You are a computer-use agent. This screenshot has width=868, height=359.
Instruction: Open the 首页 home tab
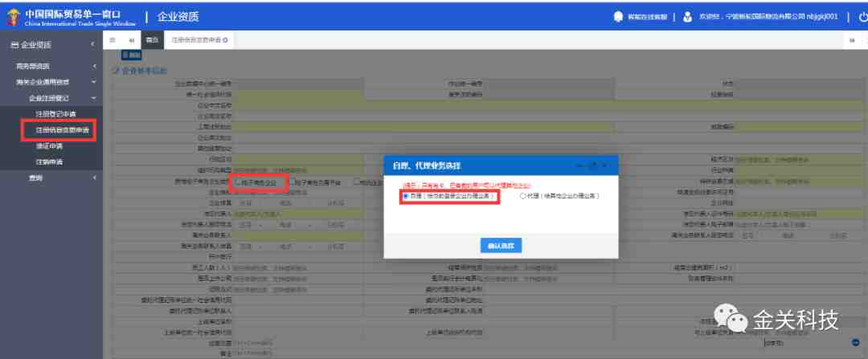tap(151, 39)
